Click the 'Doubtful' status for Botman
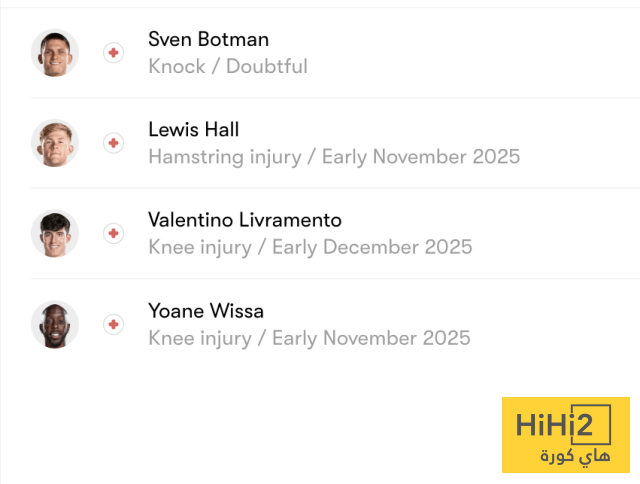 pyautogui.click(x=266, y=67)
